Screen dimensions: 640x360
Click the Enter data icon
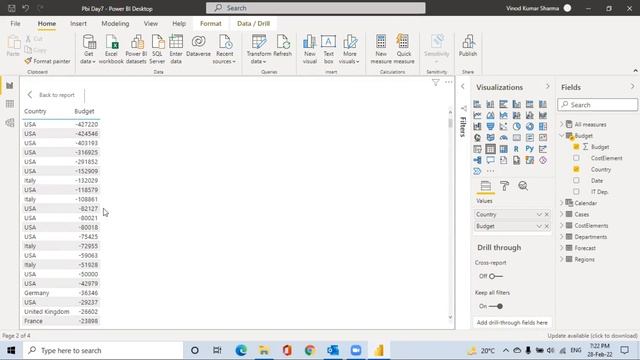click(176, 49)
